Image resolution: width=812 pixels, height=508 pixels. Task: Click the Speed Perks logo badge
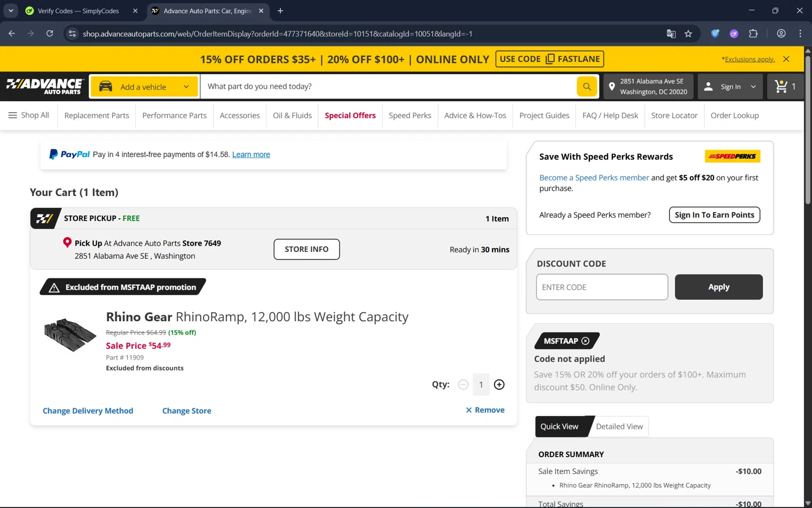click(732, 157)
